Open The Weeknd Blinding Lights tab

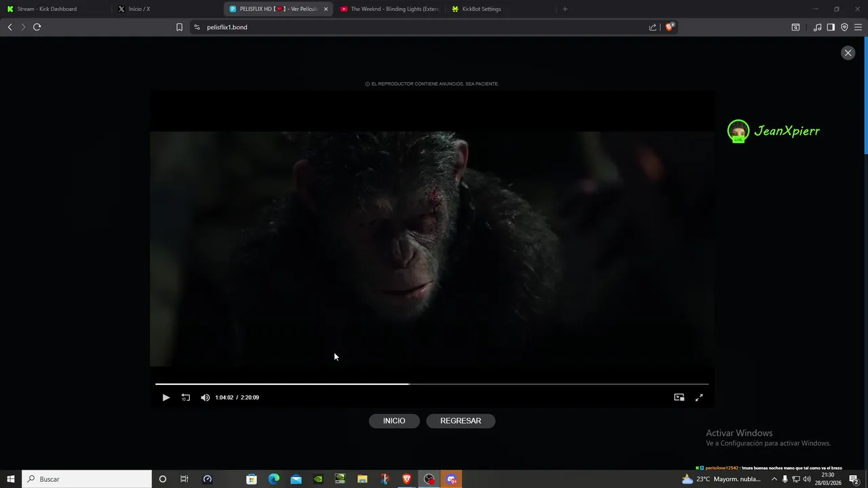(390, 9)
